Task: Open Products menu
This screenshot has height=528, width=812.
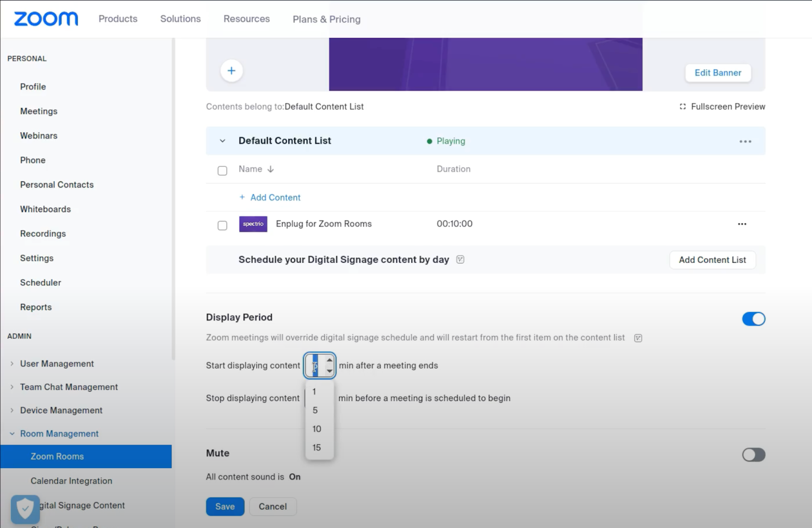Action: tap(118, 19)
